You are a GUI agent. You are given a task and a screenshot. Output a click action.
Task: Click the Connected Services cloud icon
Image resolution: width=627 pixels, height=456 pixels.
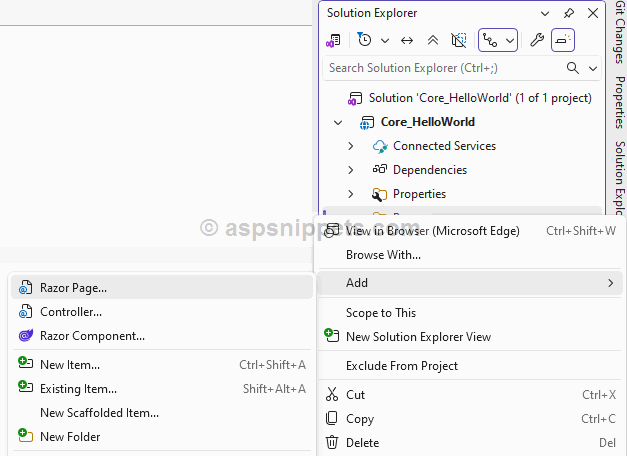[x=380, y=146]
